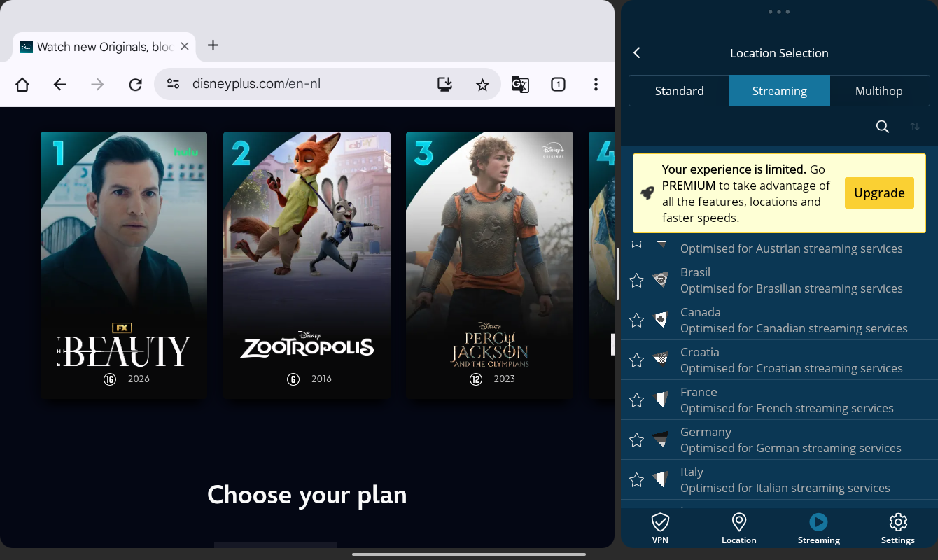Open Chrome three-dot menu

coord(596,85)
